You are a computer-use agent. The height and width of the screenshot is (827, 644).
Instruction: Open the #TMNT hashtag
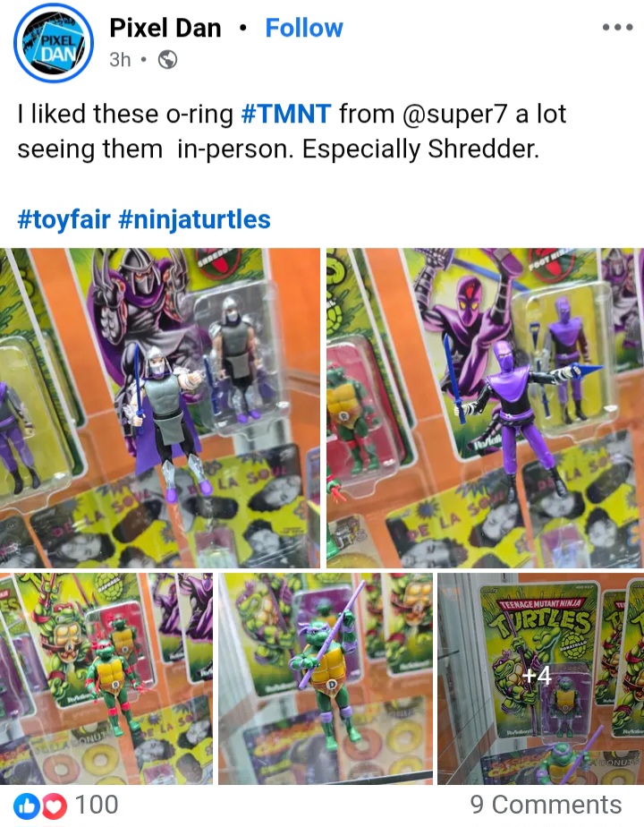pos(286,114)
